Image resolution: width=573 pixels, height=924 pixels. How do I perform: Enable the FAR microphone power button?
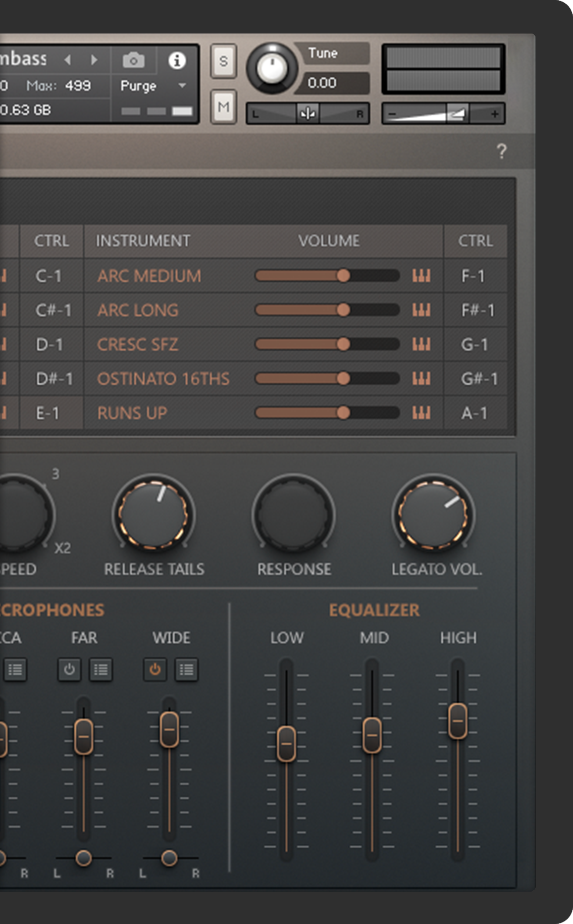click(x=69, y=670)
